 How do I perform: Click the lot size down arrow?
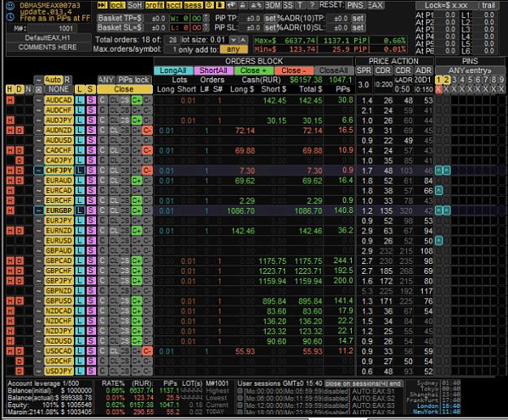pos(233,40)
